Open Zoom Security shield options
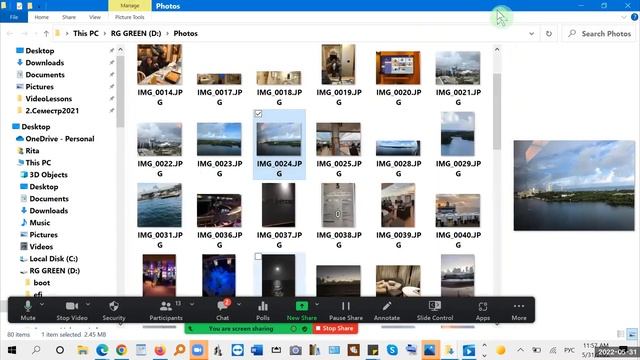The width and height of the screenshot is (640, 360). [114, 310]
